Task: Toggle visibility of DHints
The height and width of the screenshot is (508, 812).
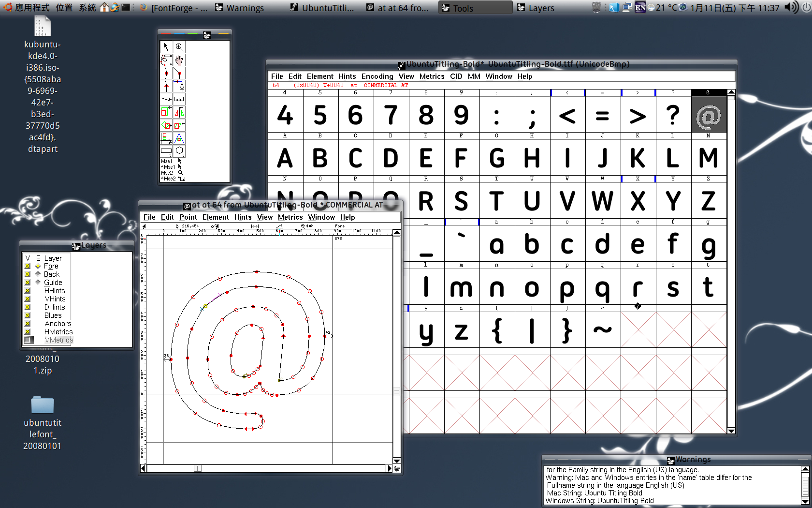Action: click(28, 307)
